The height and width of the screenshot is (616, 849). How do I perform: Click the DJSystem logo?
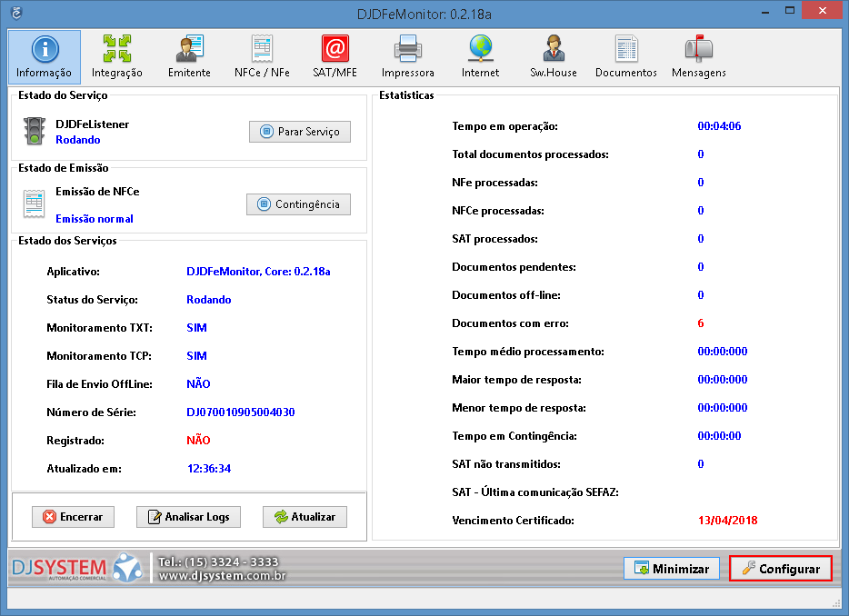click(76, 567)
